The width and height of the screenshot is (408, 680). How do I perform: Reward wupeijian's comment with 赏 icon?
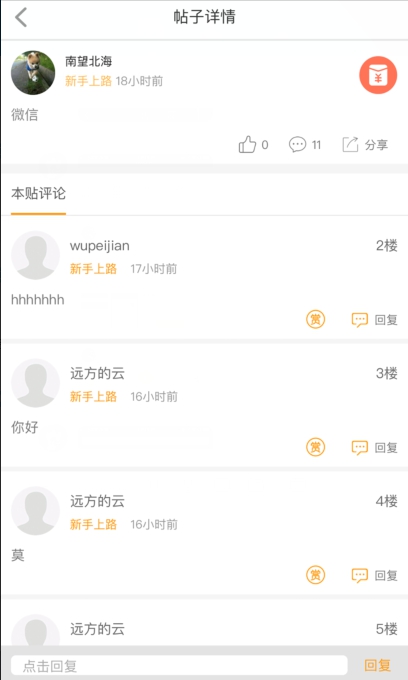pyautogui.click(x=316, y=320)
